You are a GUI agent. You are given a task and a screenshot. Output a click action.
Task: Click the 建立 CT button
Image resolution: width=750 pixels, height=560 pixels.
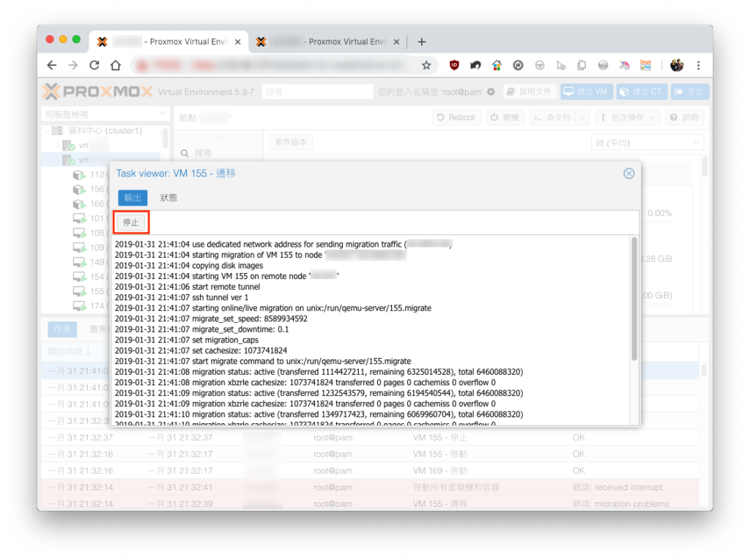(642, 92)
